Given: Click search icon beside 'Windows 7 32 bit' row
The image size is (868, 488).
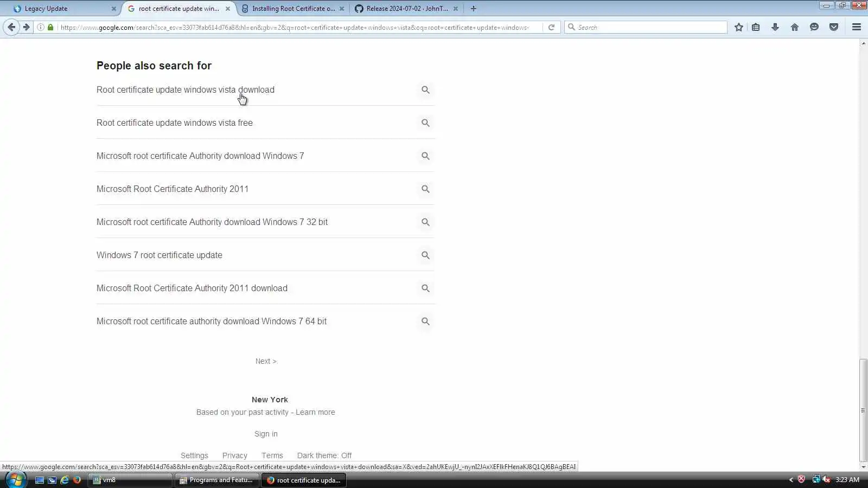Looking at the screenshot, I should pos(426,222).
